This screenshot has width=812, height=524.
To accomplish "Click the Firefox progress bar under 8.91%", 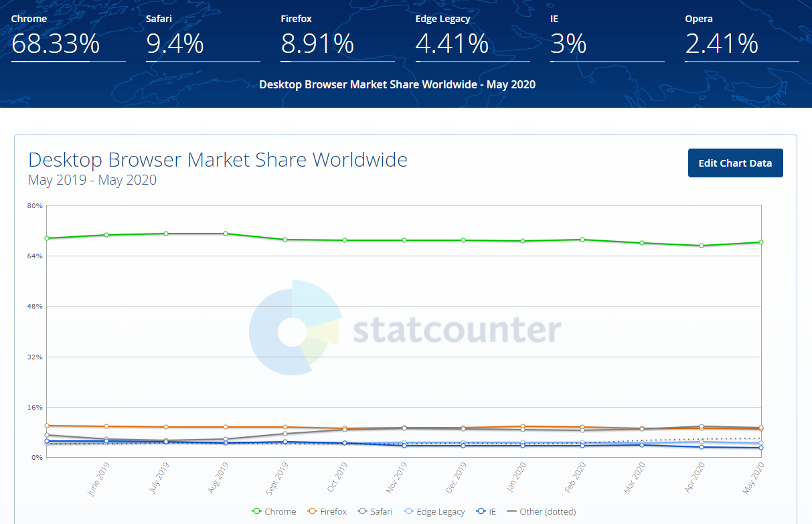I will tap(337, 61).
